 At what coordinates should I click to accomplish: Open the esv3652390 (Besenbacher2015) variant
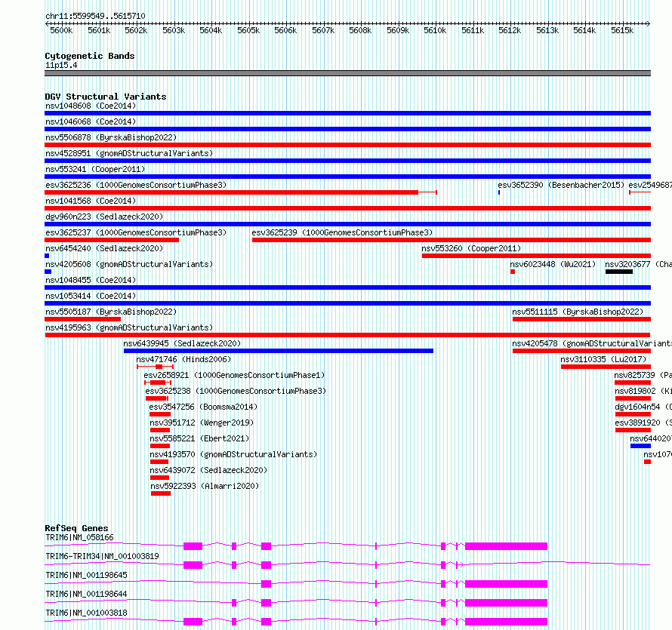coord(561,185)
